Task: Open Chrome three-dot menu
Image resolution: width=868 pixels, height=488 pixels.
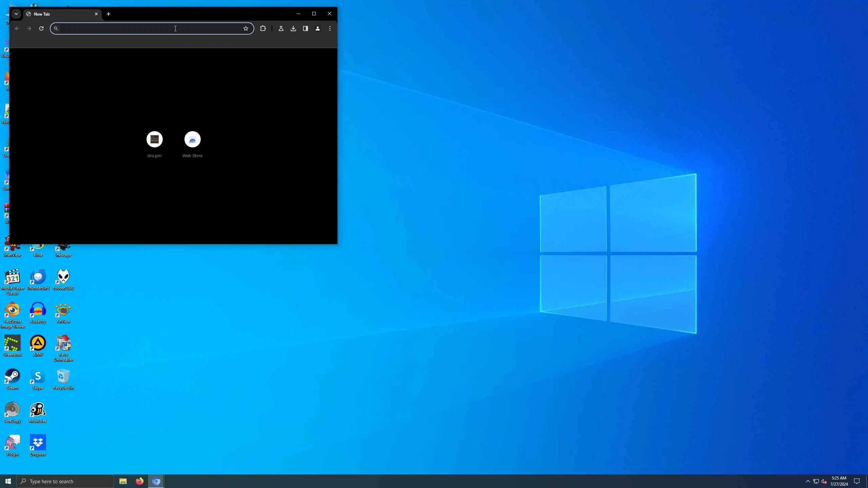Action: point(330,28)
